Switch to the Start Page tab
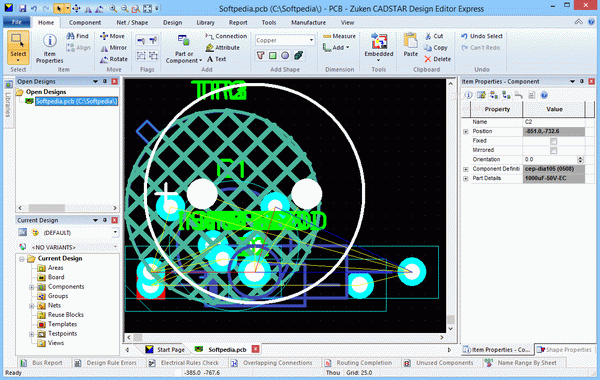The height and width of the screenshot is (380, 600). coord(165,349)
